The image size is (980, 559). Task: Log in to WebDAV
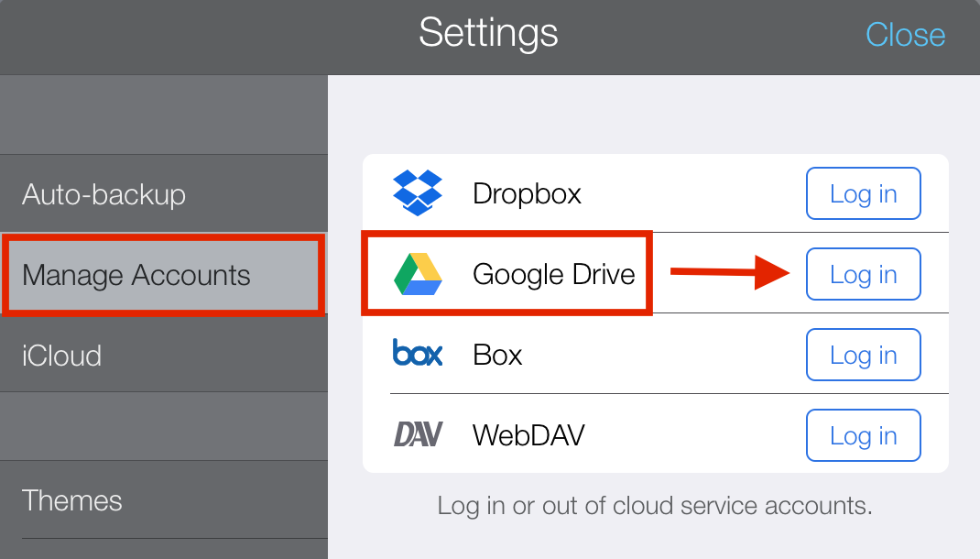pos(863,435)
